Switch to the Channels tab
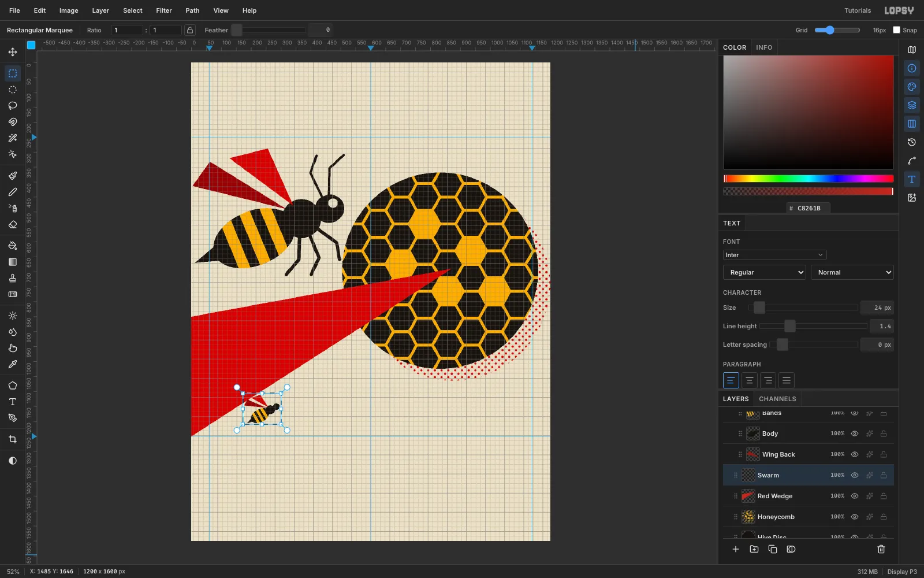 point(777,399)
